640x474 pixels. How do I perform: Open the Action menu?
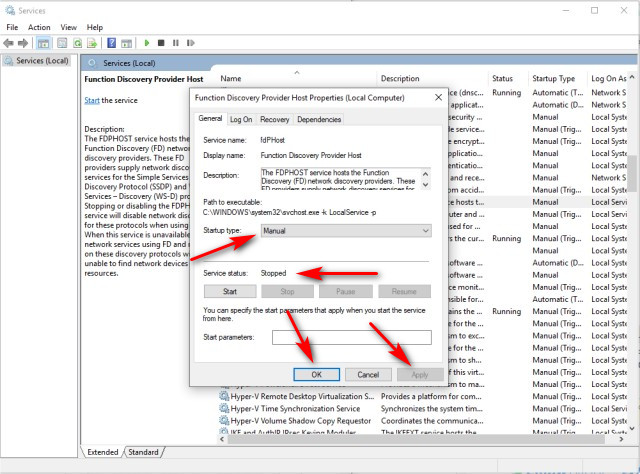click(x=39, y=27)
